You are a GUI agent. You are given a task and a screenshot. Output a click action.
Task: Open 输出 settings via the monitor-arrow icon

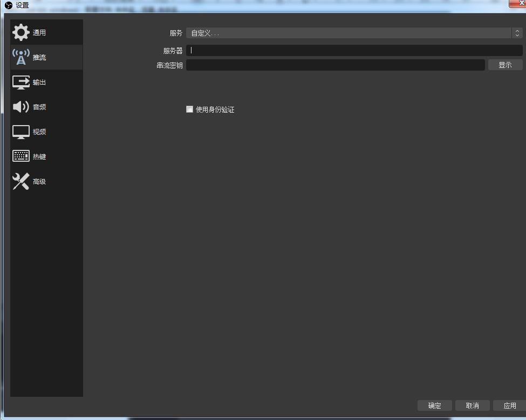click(x=21, y=82)
